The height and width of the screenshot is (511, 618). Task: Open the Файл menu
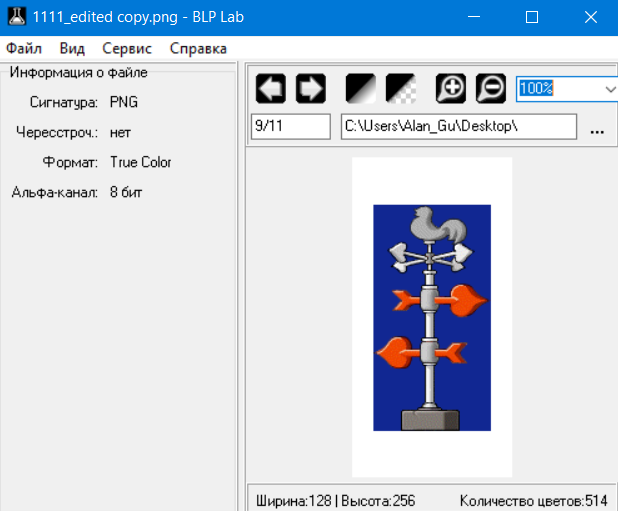24,48
